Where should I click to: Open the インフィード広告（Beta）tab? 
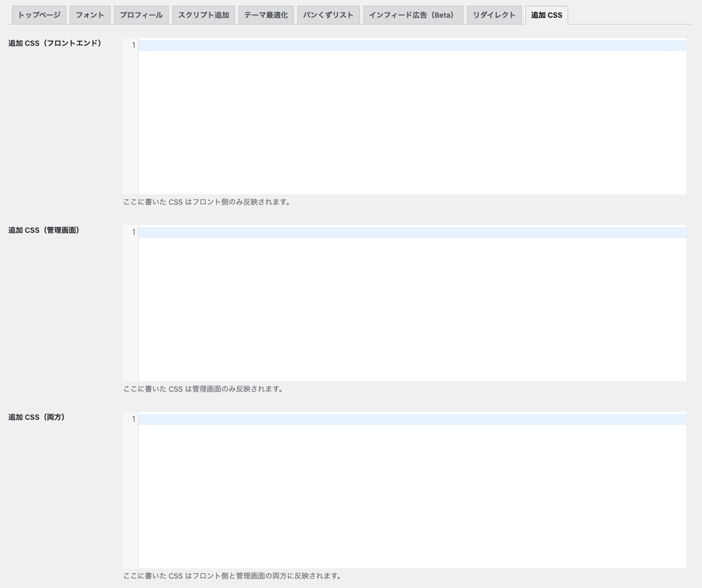tap(412, 15)
